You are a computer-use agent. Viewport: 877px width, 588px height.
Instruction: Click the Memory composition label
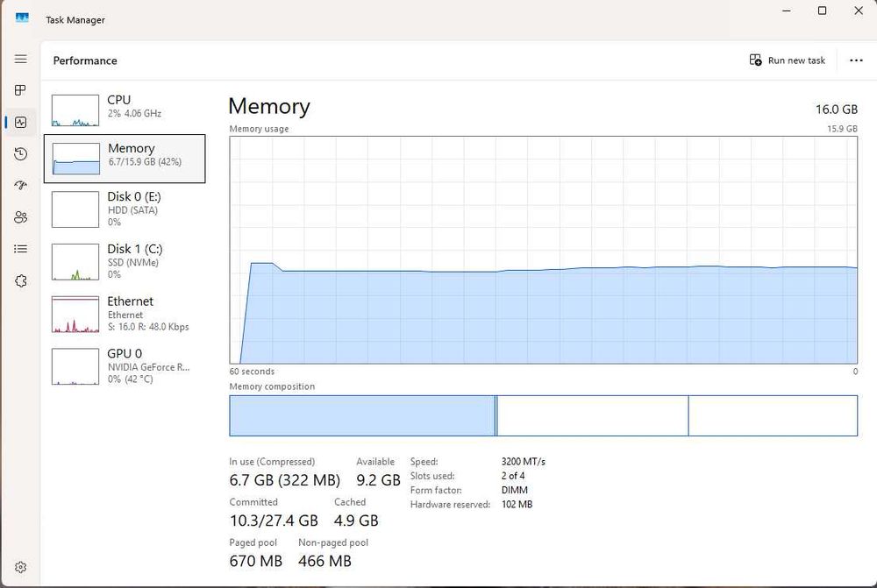coord(272,386)
